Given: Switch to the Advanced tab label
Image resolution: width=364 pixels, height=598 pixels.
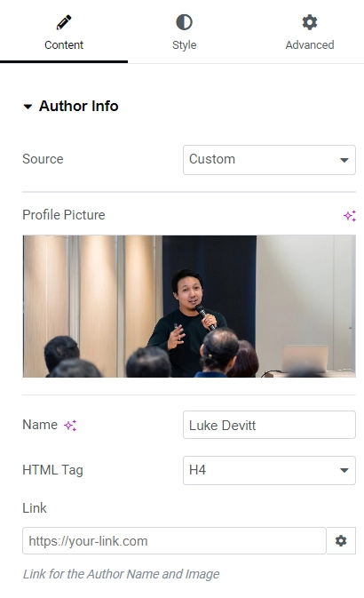Looking at the screenshot, I should pyautogui.click(x=310, y=45).
